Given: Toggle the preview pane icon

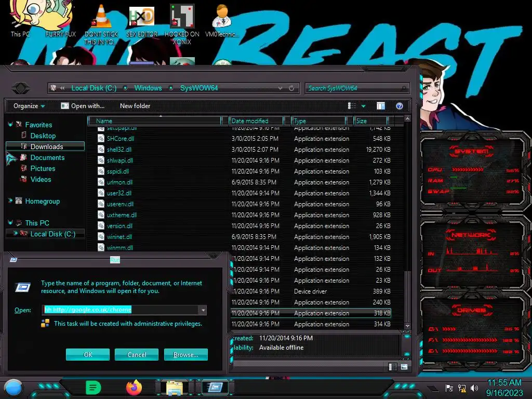Looking at the screenshot, I should (381, 106).
